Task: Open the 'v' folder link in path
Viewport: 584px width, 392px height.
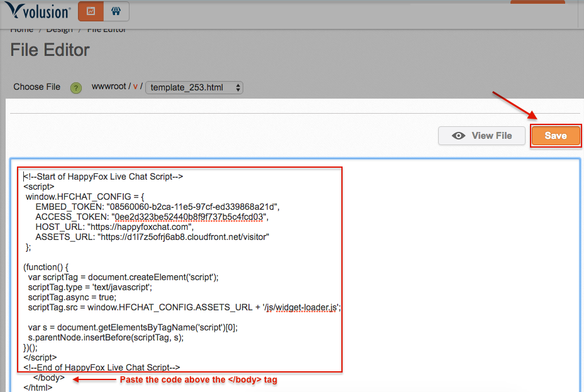Action: tap(135, 86)
